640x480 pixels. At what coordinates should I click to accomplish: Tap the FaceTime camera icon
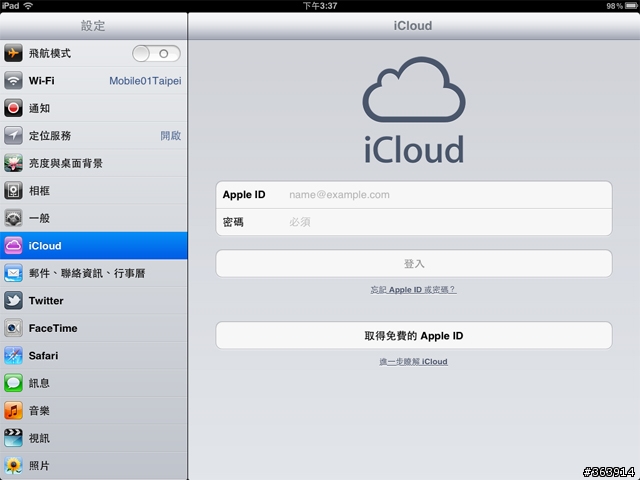click(x=13, y=328)
